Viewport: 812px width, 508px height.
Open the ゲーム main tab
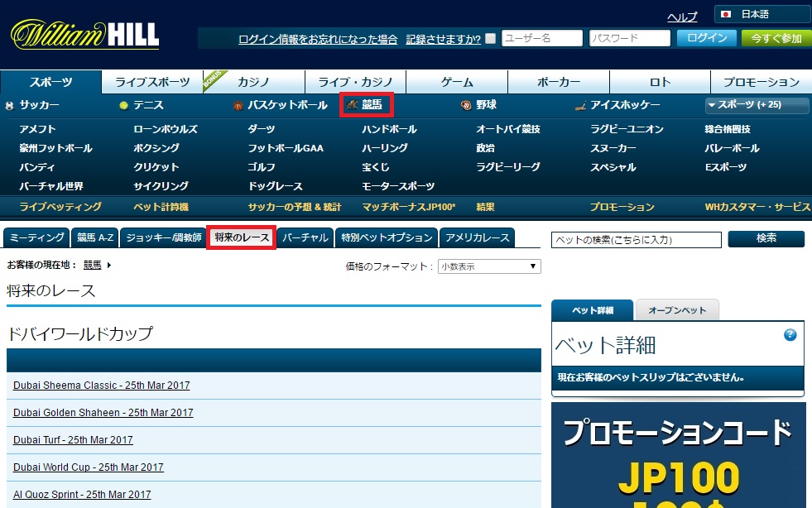[x=457, y=82]
